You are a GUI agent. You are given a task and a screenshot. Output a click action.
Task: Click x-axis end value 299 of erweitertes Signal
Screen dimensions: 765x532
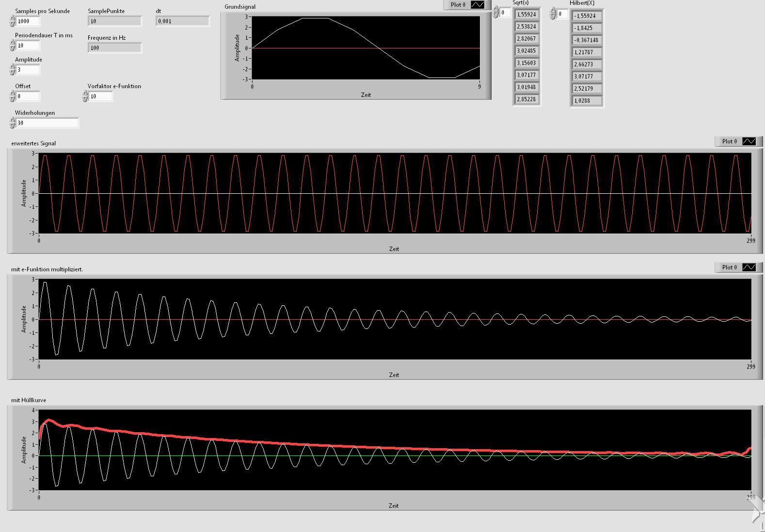click(x=751, y=241)
